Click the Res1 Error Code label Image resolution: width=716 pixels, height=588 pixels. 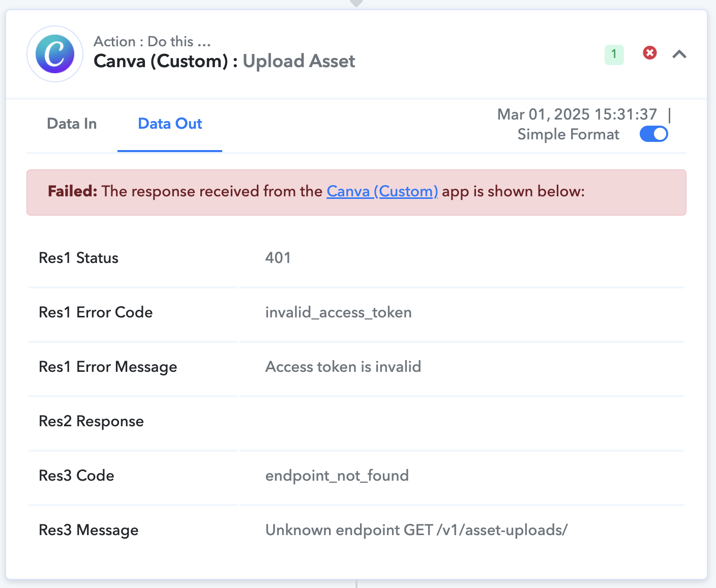96,312
